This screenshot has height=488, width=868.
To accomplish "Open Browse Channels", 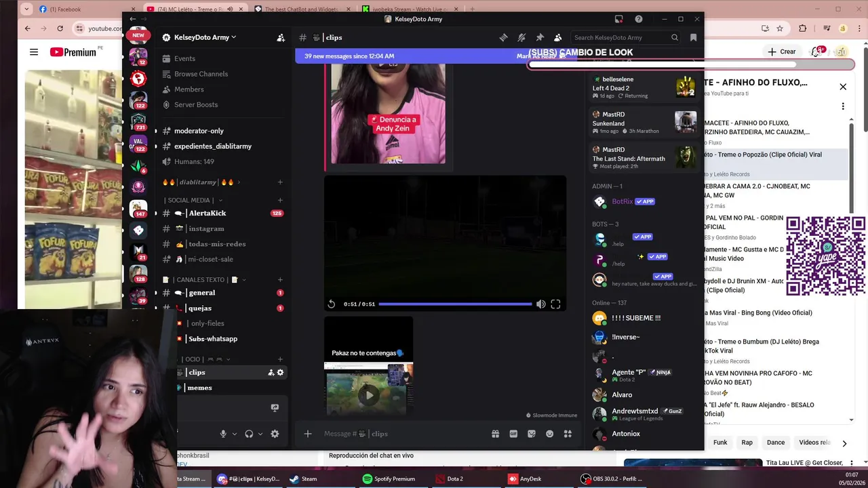I will pyautogui.click(x=201, y=74).
